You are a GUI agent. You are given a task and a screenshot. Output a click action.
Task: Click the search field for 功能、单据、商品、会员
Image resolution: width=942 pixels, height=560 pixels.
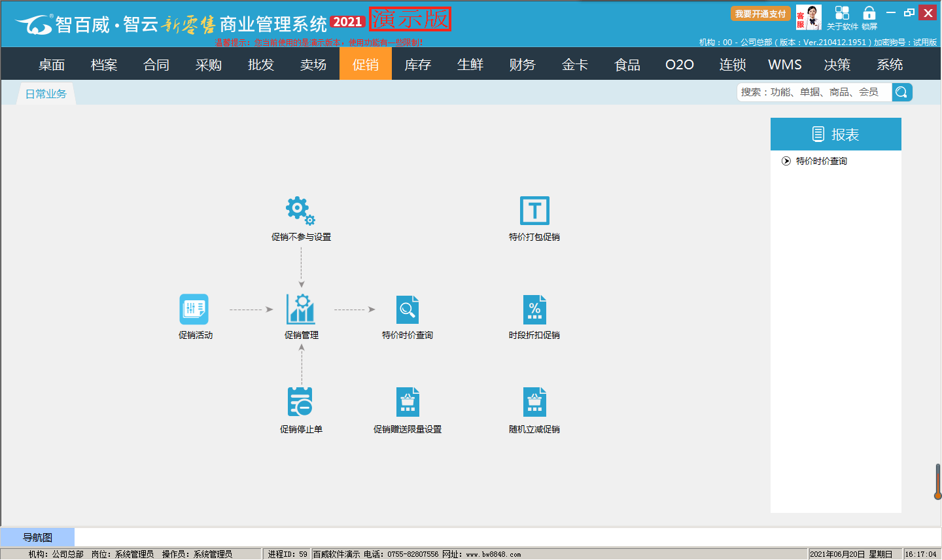(814, 92)
